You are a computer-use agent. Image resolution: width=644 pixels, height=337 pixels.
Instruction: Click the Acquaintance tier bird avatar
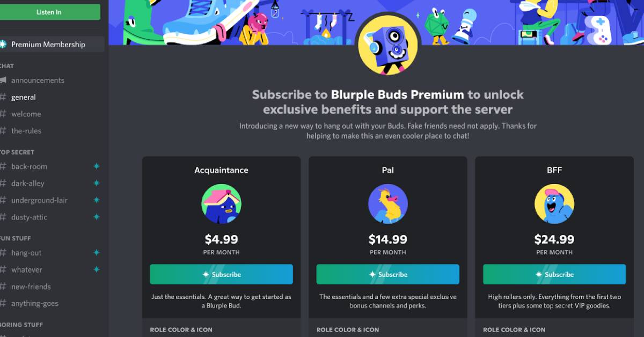pos(222,204)
